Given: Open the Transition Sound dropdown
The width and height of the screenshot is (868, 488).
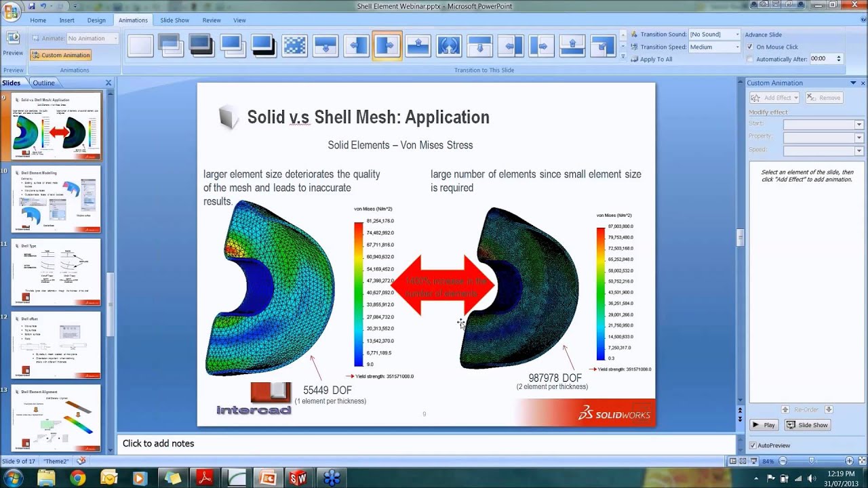Looking at the screenshot, I should click(736, 34).
